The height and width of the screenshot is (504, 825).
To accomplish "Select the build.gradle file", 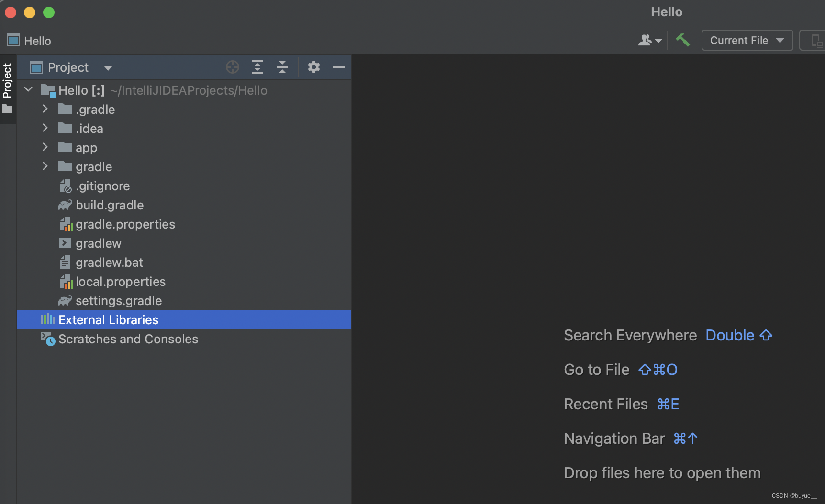I will coord(110,205).
